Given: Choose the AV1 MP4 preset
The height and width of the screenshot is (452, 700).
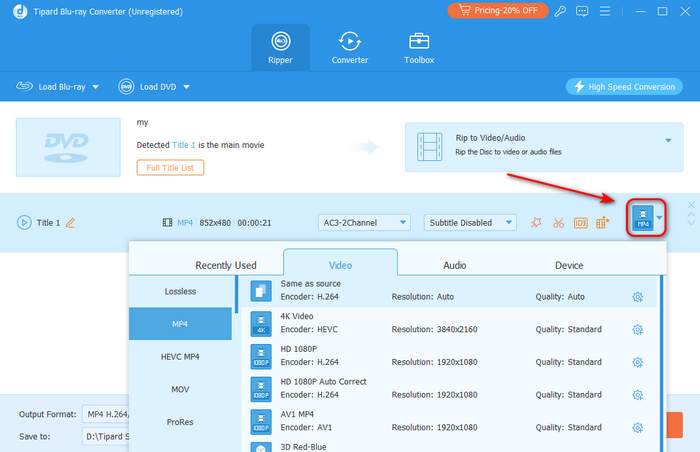Looking at the screenshot, I should point(450,421).
